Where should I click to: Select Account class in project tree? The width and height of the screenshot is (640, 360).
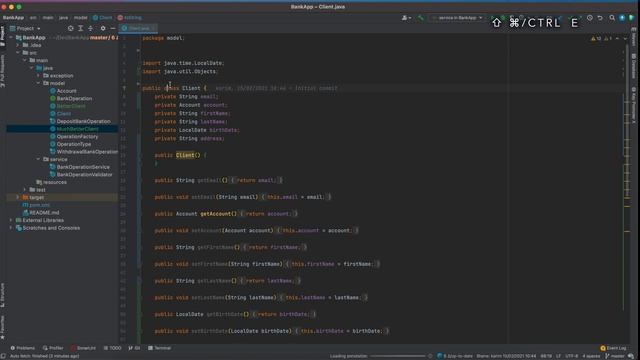tap(63, 91)
